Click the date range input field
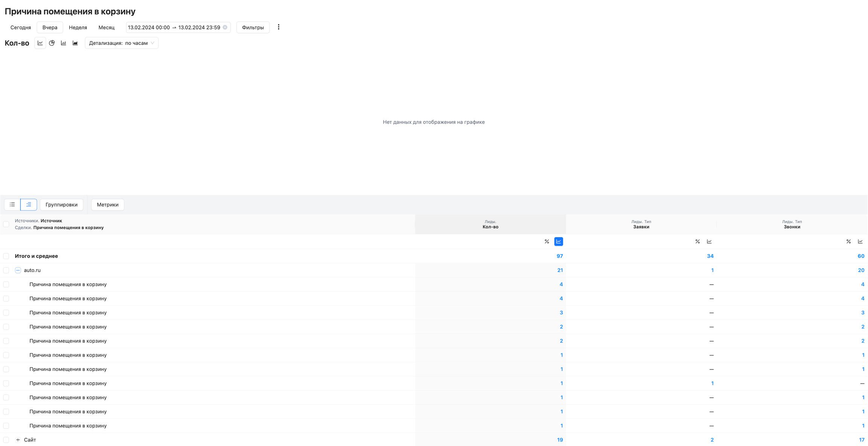 [174, 27]
